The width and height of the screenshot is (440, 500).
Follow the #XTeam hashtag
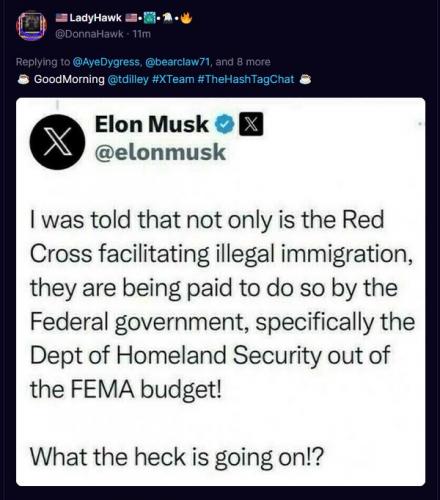click(173, 79)
